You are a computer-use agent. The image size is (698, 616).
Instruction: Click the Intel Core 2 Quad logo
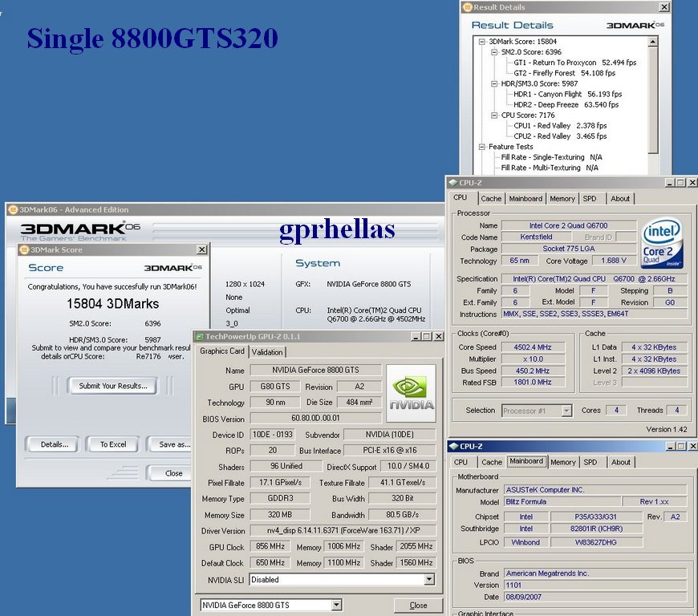[662, 242]
